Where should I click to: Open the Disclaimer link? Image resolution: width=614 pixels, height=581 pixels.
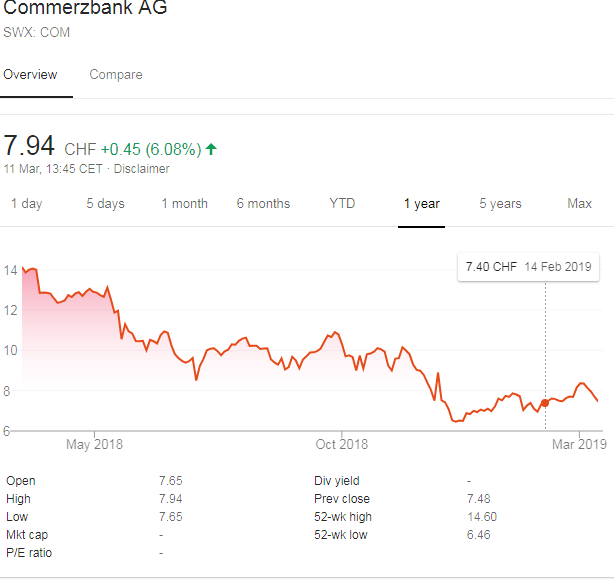tap(141, 169)
